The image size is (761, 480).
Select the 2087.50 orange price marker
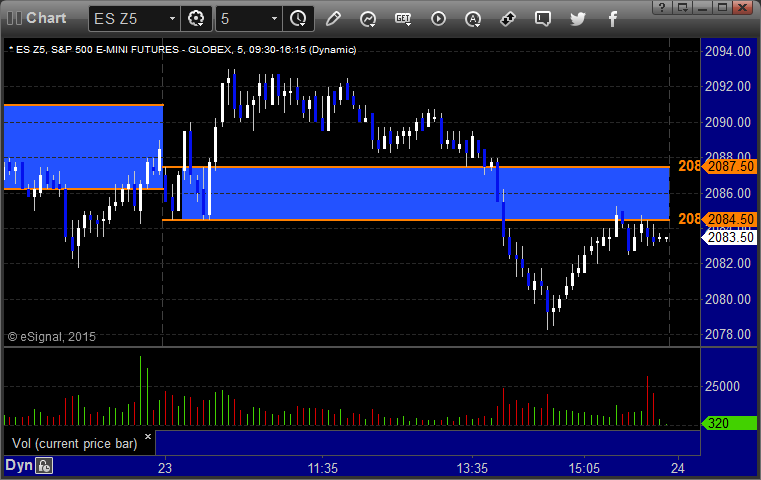click(x=730, y=166)
